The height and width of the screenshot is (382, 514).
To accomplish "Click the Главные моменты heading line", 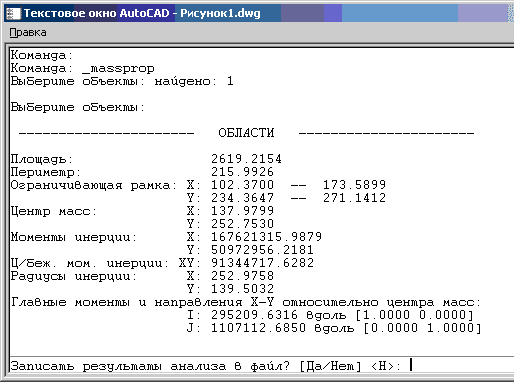I will tap(246, 302).
